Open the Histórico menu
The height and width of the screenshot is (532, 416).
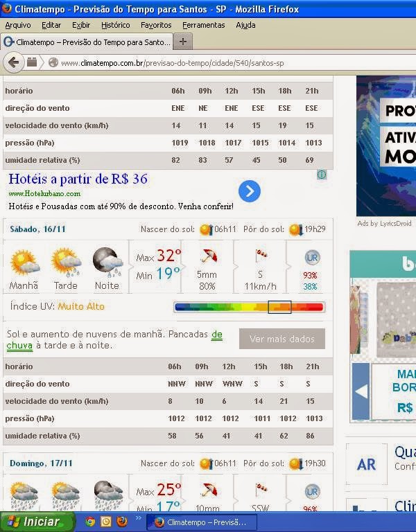click(116, 25)
